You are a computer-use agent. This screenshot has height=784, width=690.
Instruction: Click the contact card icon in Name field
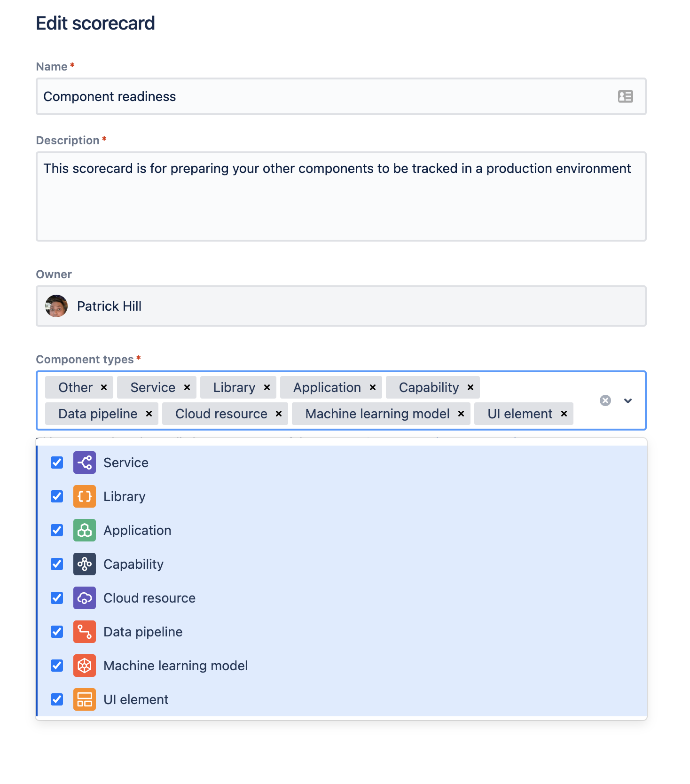click(625, 96)
